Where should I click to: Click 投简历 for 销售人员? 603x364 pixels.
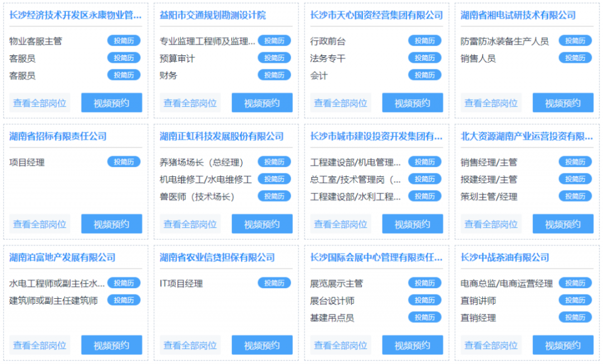click(575, 58)
